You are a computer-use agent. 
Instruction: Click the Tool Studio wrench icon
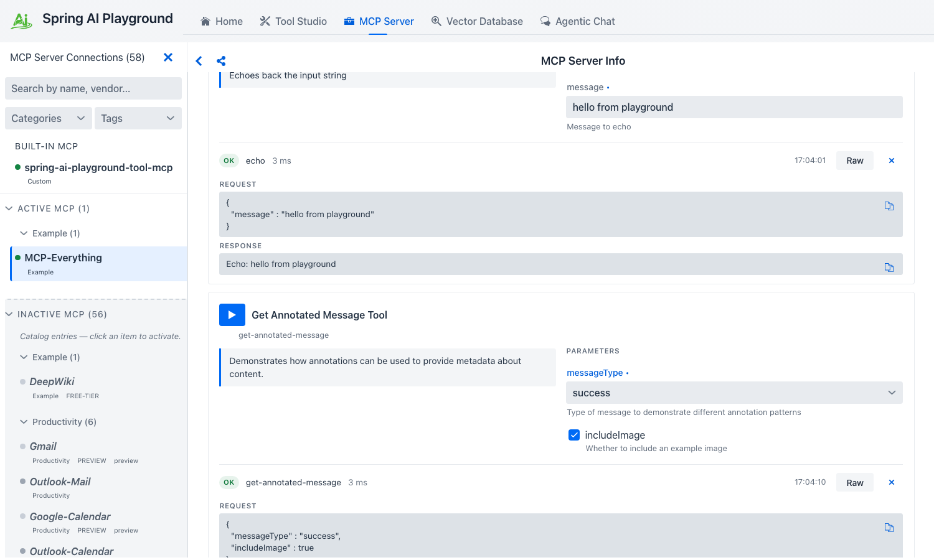tap(265, 21)
